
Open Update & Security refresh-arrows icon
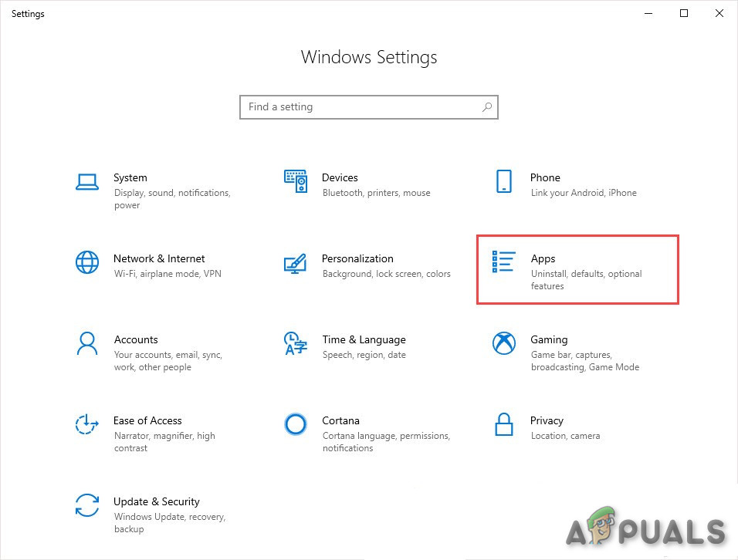[x=87, y=505]
